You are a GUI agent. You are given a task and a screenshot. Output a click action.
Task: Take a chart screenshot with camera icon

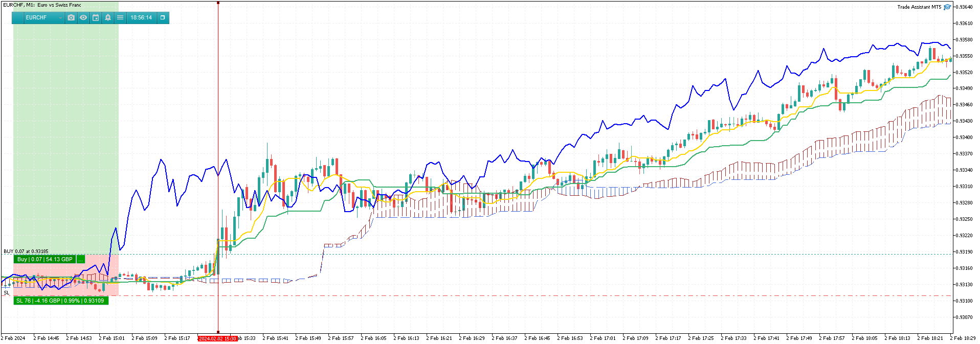(x=71, y=17)
